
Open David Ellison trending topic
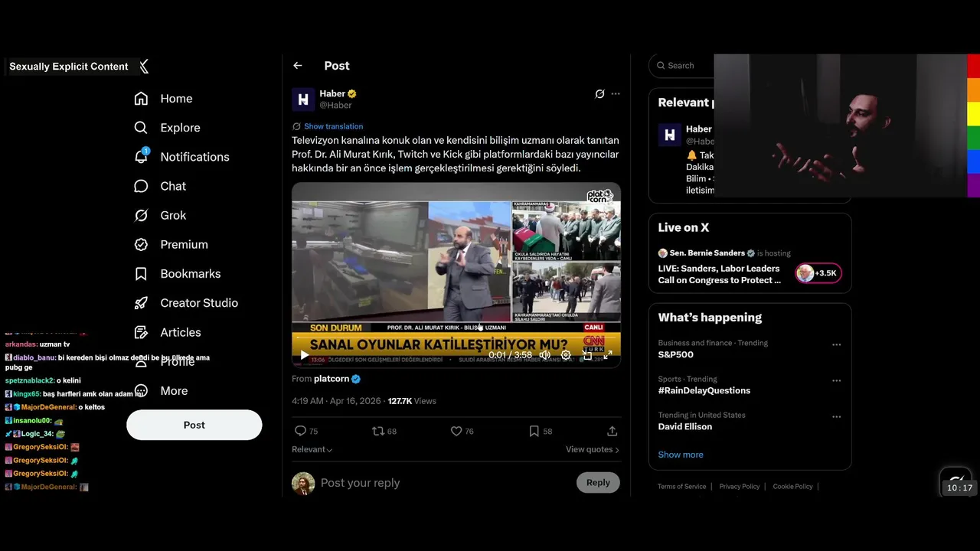(x=684, y=427)
